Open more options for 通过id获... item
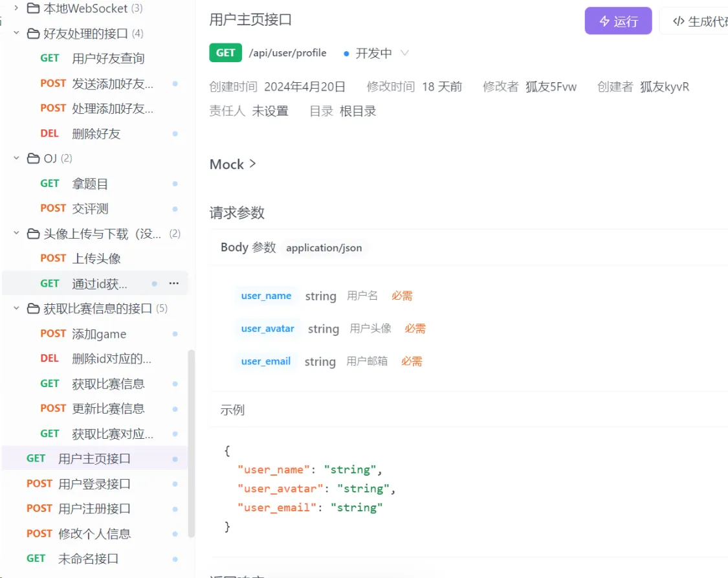Screen dimensions: 728x578 (174, 283)
